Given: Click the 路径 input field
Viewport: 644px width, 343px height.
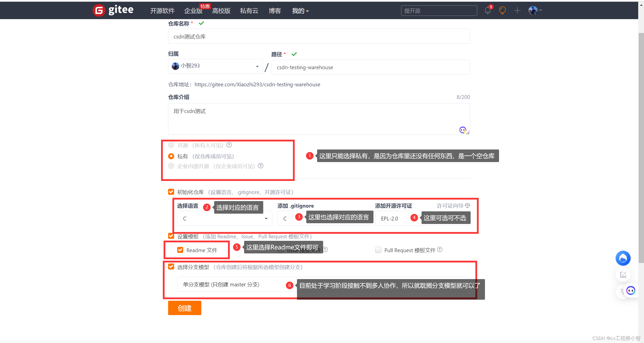Looking at the screenshot, I should pos(370,67).
